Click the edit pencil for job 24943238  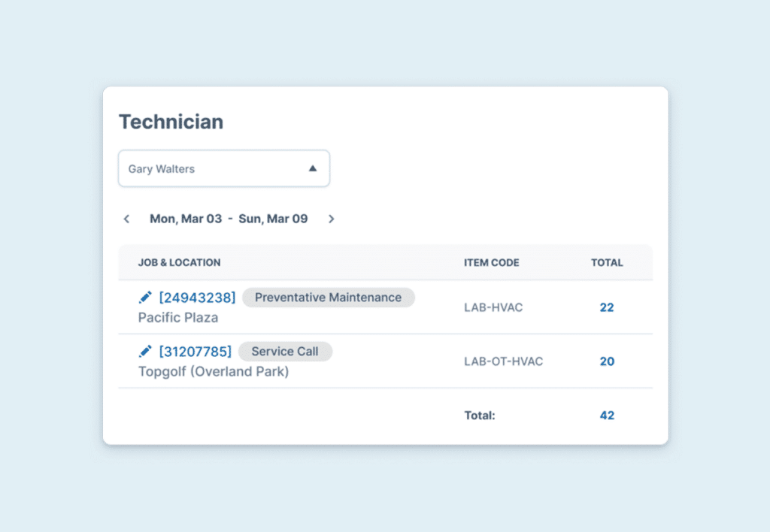pyautogui.click(x=145, y=298)
